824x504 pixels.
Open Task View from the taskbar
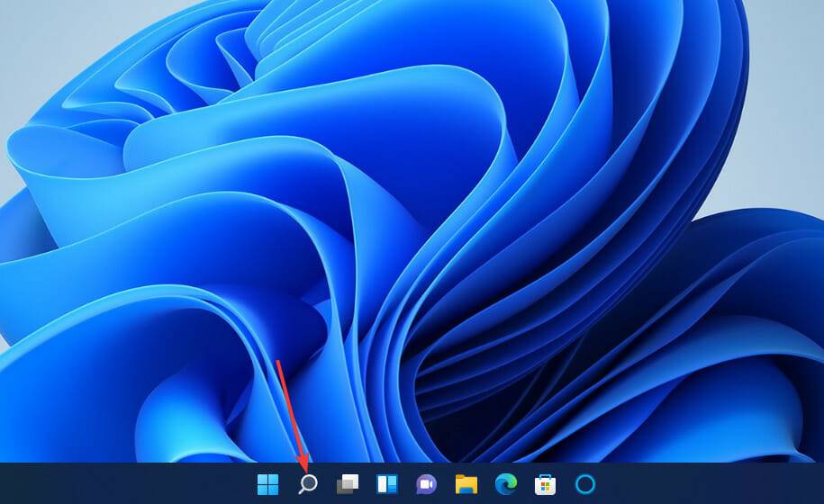347,484
